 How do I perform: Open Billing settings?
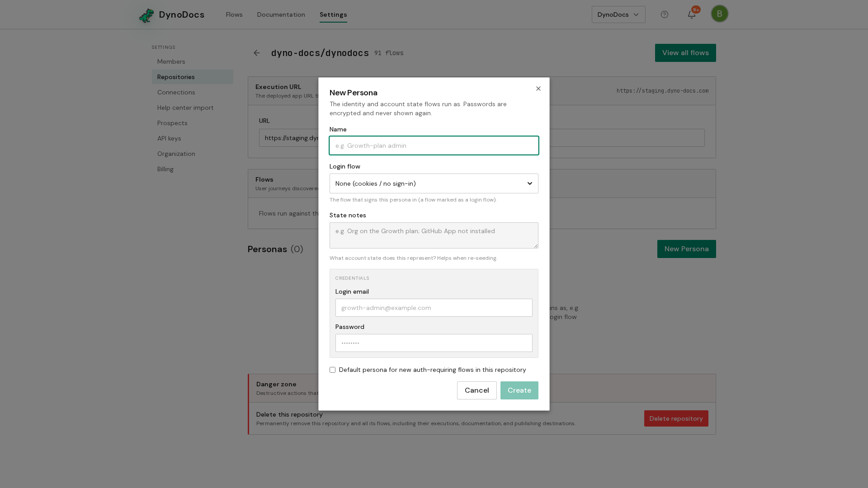pos(193,169)
